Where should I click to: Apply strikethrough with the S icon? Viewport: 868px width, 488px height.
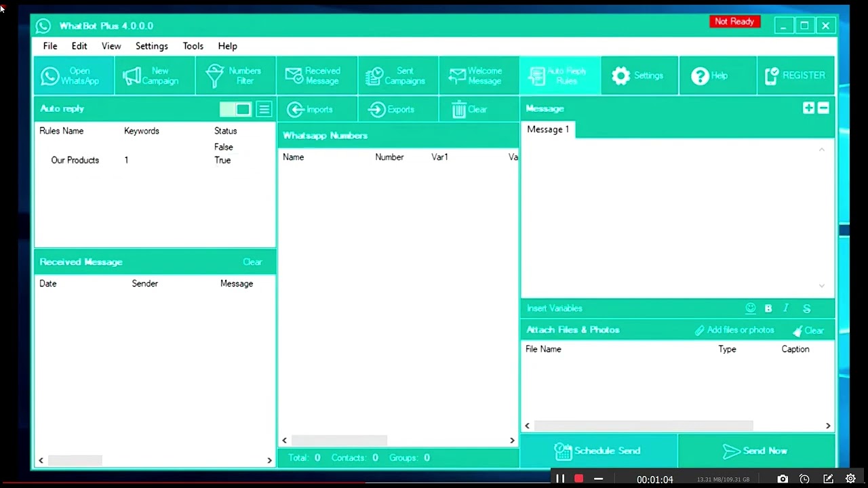point(807,308)
